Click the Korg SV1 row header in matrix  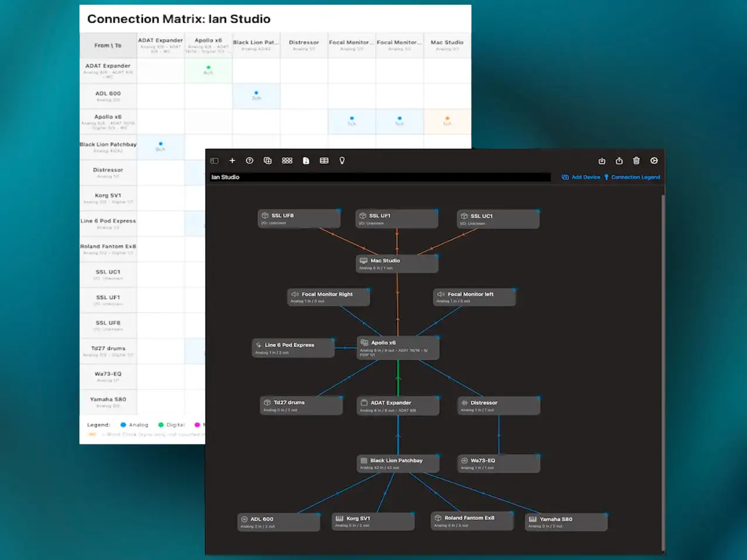click(x=108, y=198)
